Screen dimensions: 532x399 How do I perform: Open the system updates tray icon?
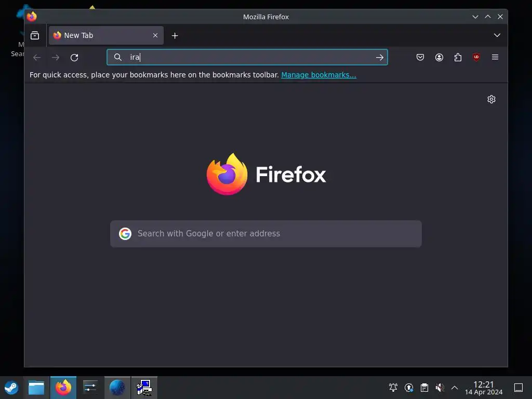[409, 388]
